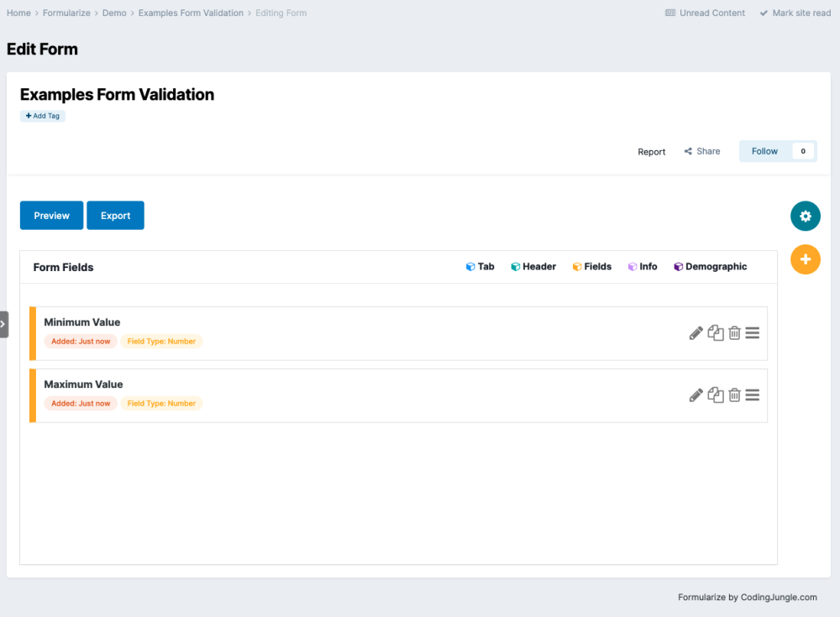Click the Export button

(115, 216)
